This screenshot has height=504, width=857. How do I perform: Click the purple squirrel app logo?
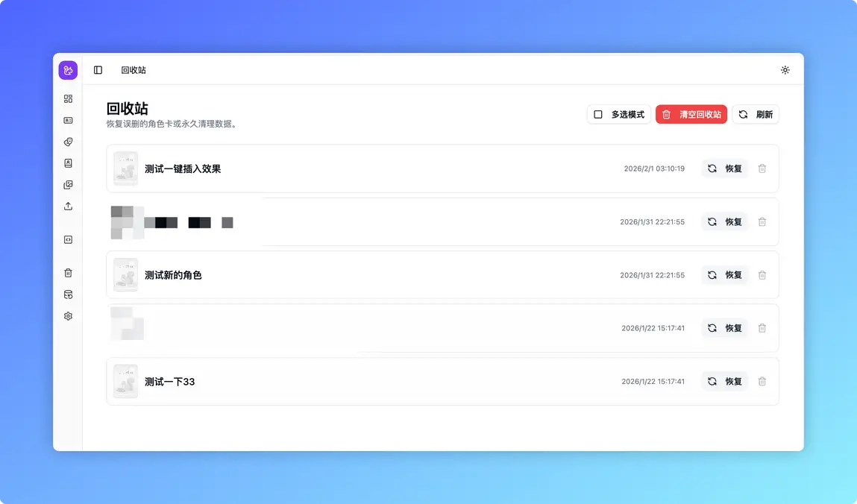(68, 70)
